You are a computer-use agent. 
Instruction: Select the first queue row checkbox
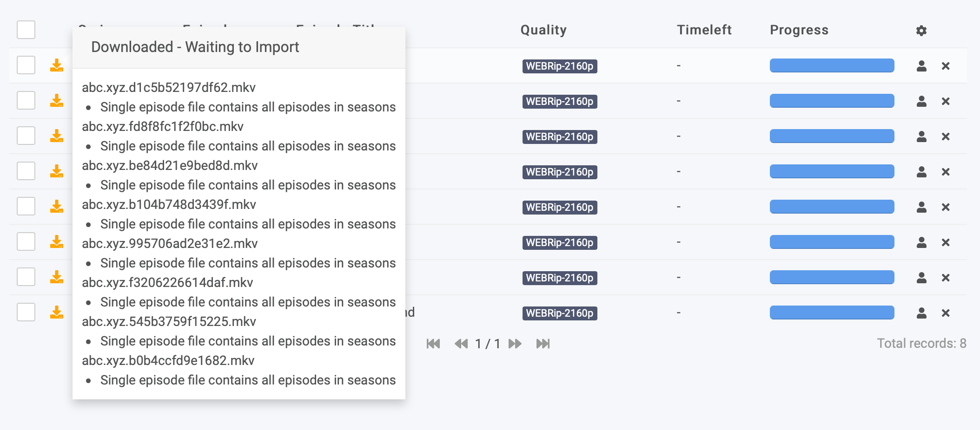[x=26, y=65]
